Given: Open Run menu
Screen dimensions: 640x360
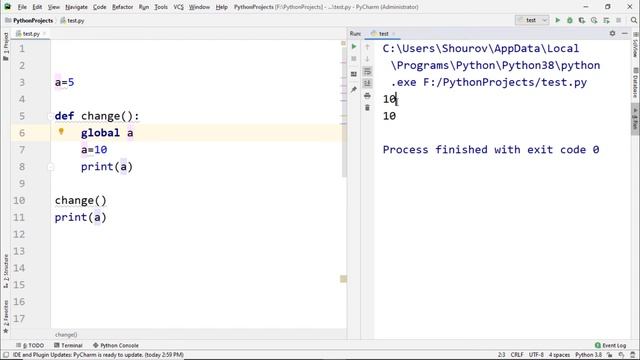Looking at the screenshot, I should tap(144, 7).
